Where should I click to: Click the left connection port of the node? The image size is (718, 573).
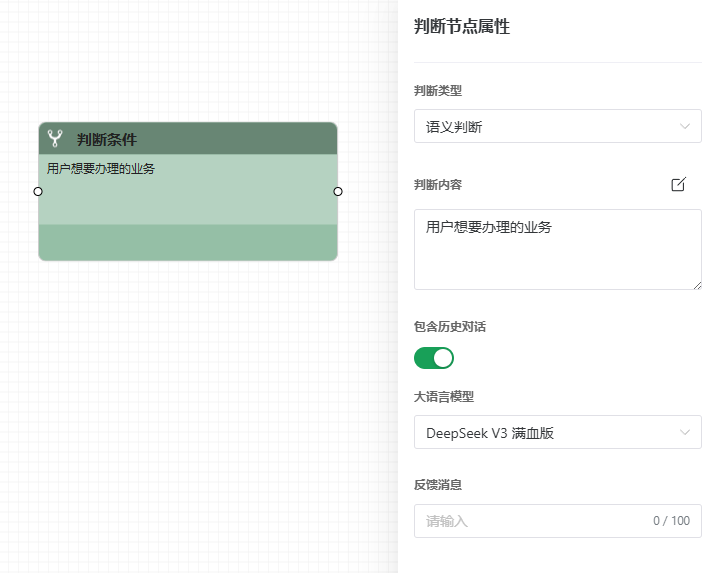pos(38,191)
